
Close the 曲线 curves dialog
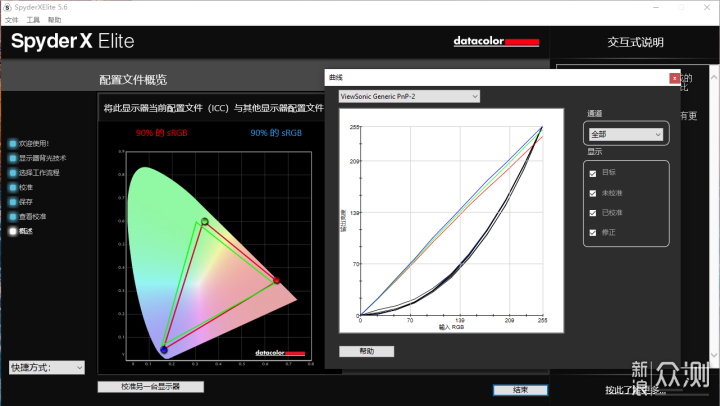[674, 78]
